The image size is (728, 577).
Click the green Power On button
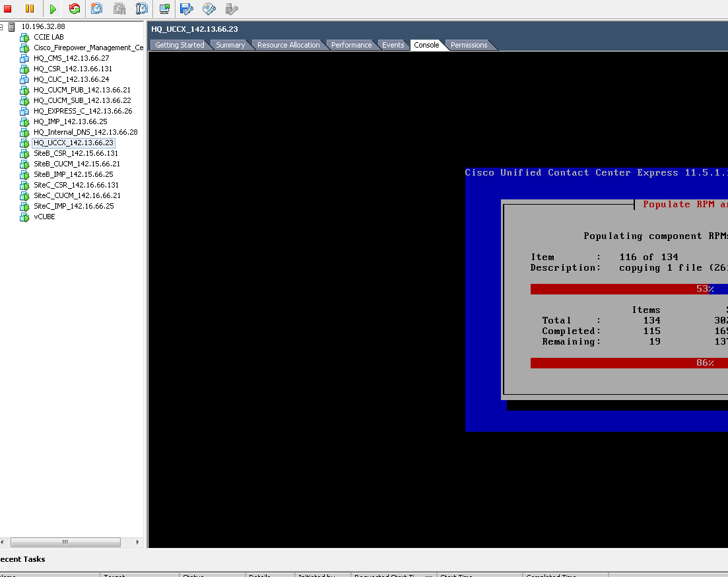click(x=52, y=9)
